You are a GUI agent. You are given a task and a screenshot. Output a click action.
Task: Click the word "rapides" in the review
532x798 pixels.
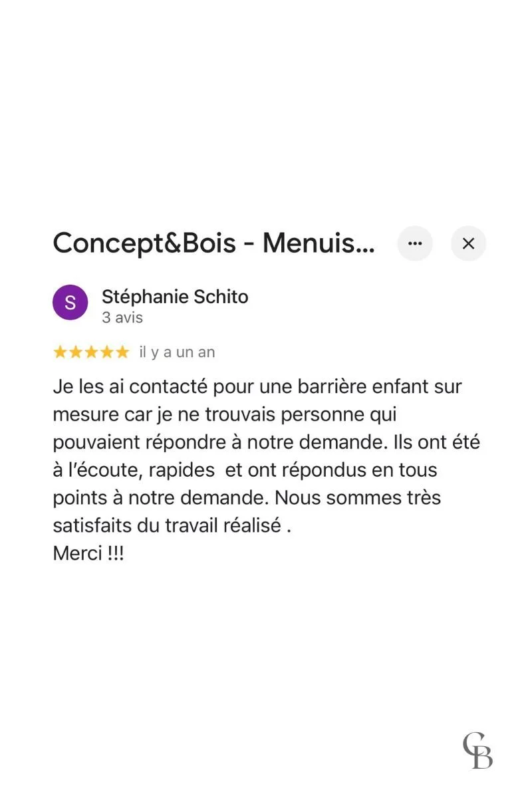tap(182, 471)
